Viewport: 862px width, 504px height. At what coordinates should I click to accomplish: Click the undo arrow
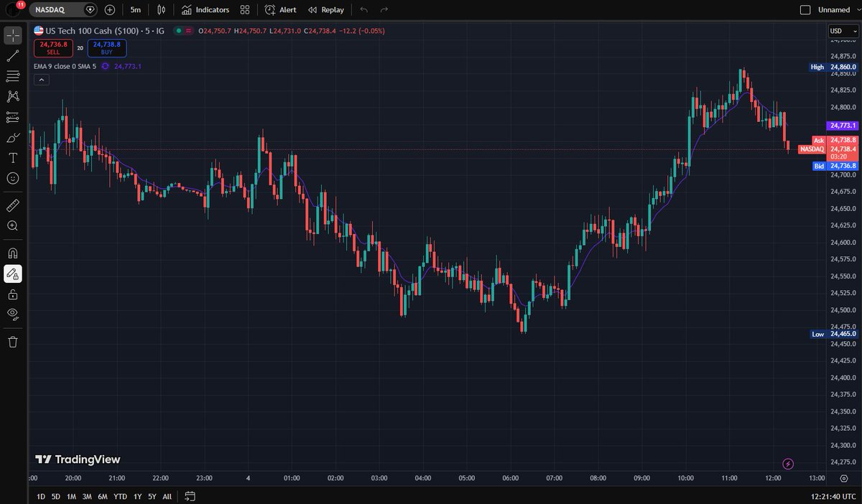click(x=363, y=10)
